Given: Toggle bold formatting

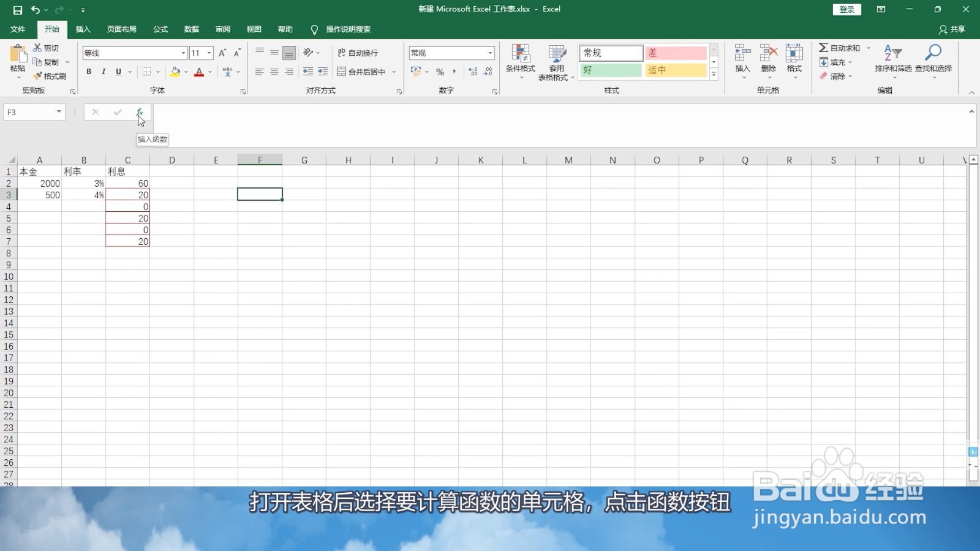Looking at the screenshot, I should coord(89,72).
